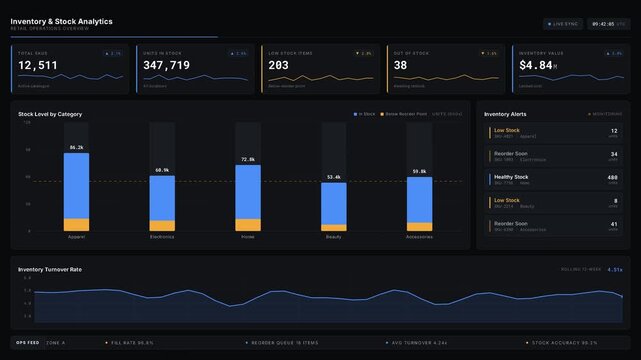Click the Inventory & Stock Analytics heading

click(x=61, y=22)
